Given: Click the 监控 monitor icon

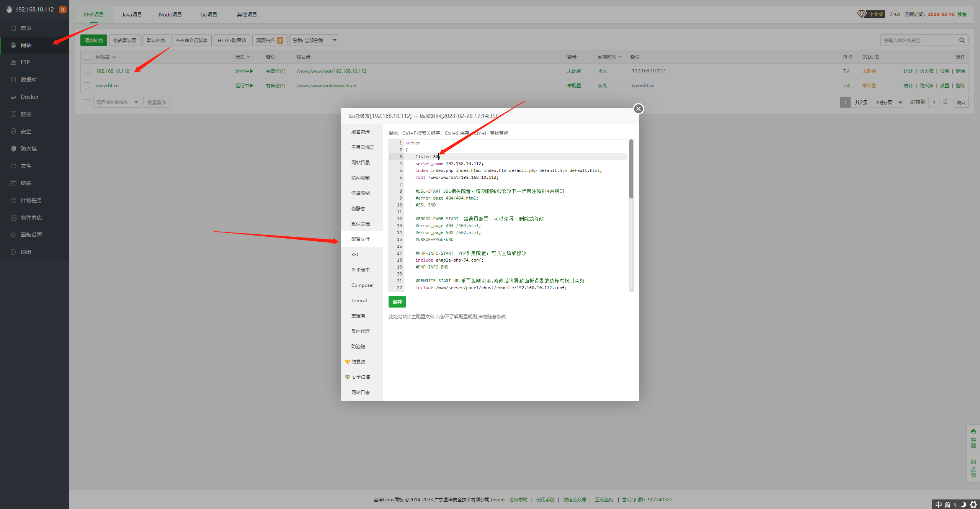Looking at the screenshot, I should [x=13, y=114].
